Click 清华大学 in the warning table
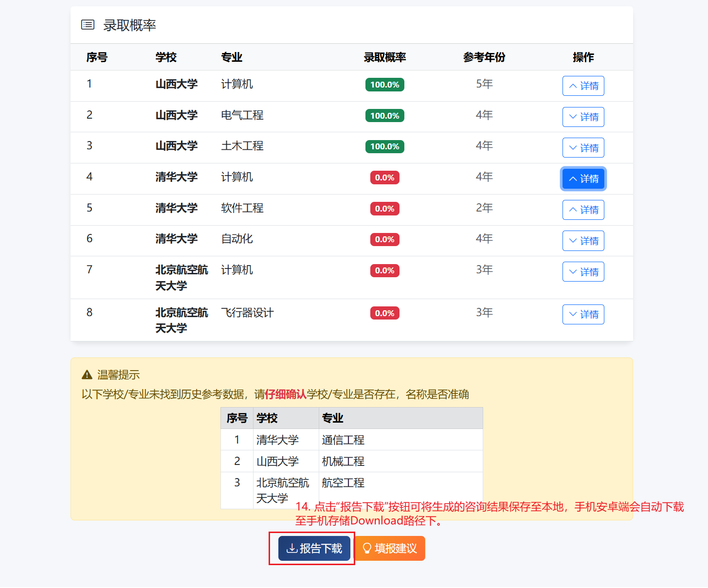This screenshot has width=708, height=588. pyautogui.click(x=277, y=440)
